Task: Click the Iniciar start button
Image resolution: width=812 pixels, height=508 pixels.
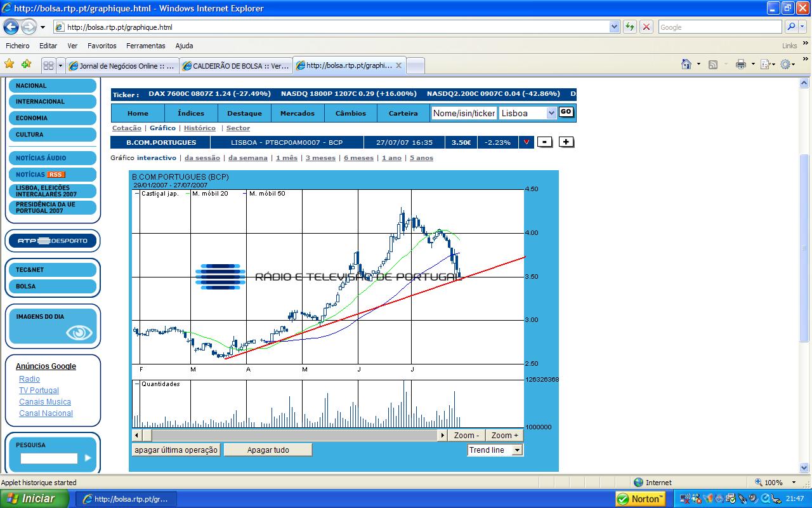Action: [x=35, y=498]
